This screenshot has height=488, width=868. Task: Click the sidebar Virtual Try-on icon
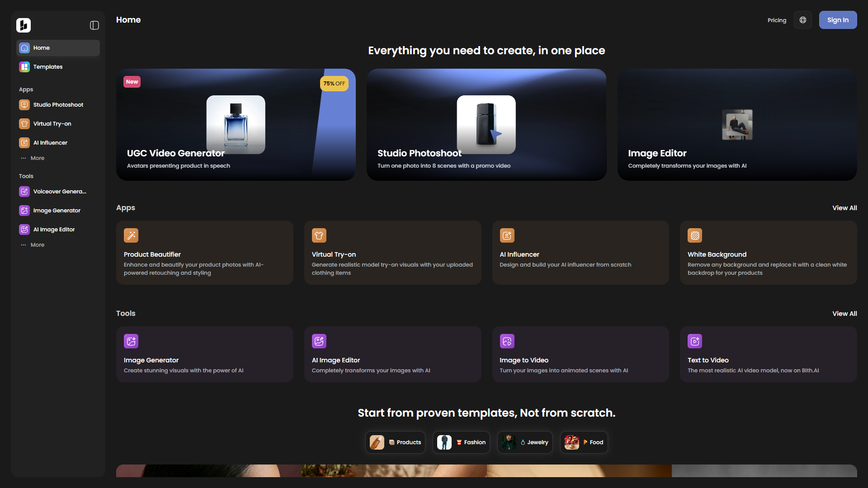(24, 124)
